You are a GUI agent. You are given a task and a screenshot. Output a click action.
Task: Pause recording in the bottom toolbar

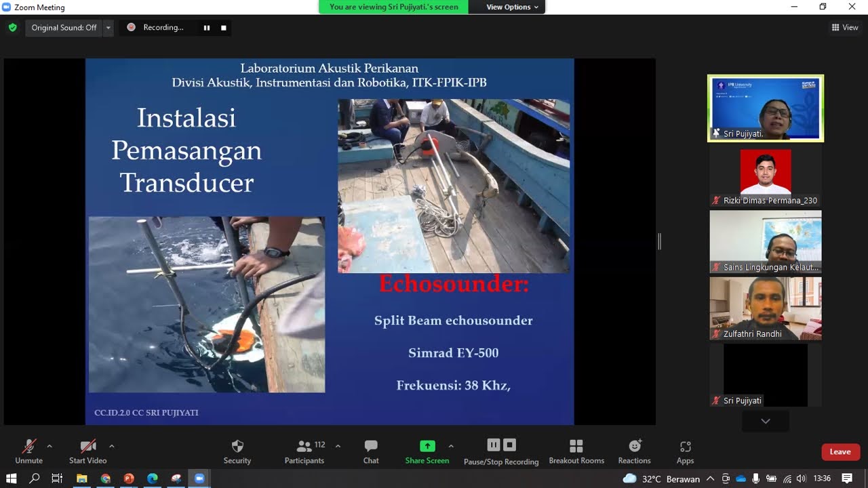coord(494,445)
